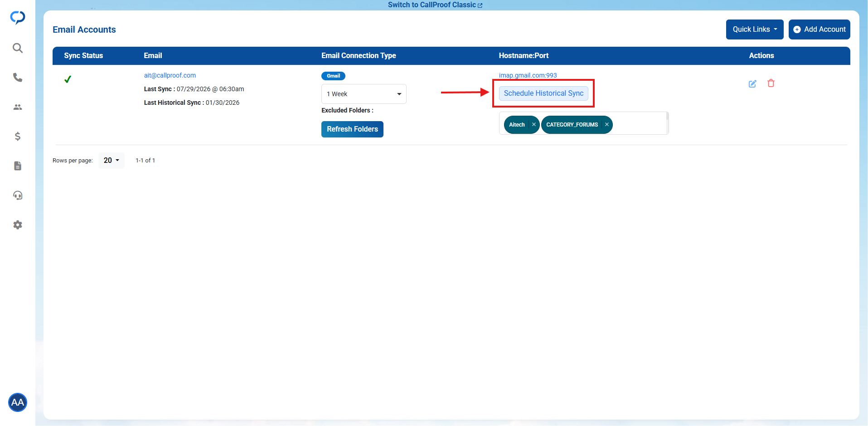Viewport: 868px width, 426px height.
Task: Switch to CallProof Classic link
Action: coord(435,5)
